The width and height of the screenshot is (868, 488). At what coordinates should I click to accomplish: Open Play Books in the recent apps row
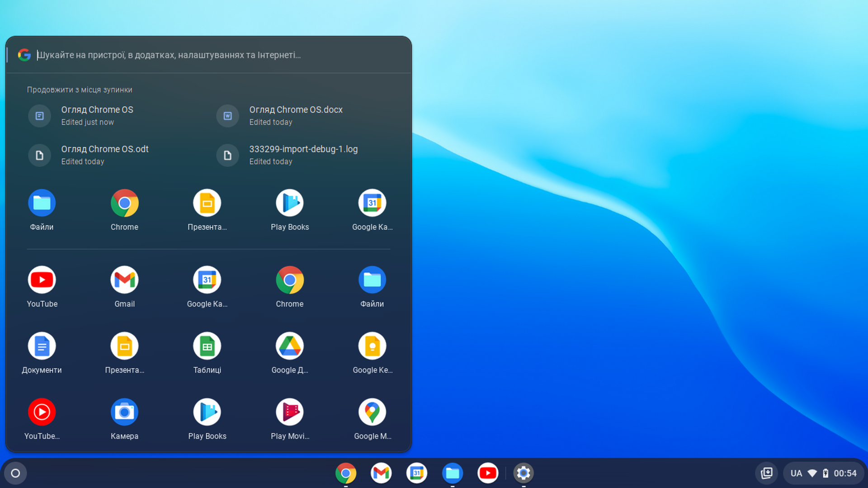point(289,203)
